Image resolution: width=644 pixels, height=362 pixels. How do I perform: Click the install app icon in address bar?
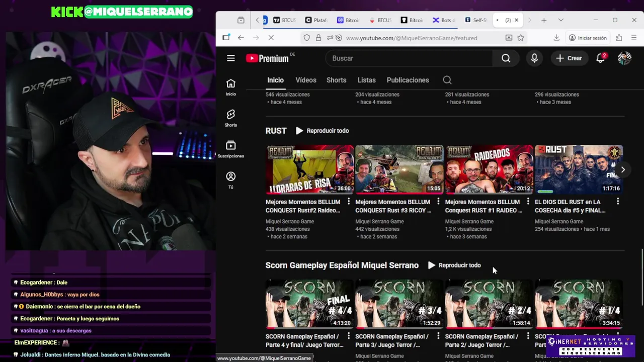point(509,38)
